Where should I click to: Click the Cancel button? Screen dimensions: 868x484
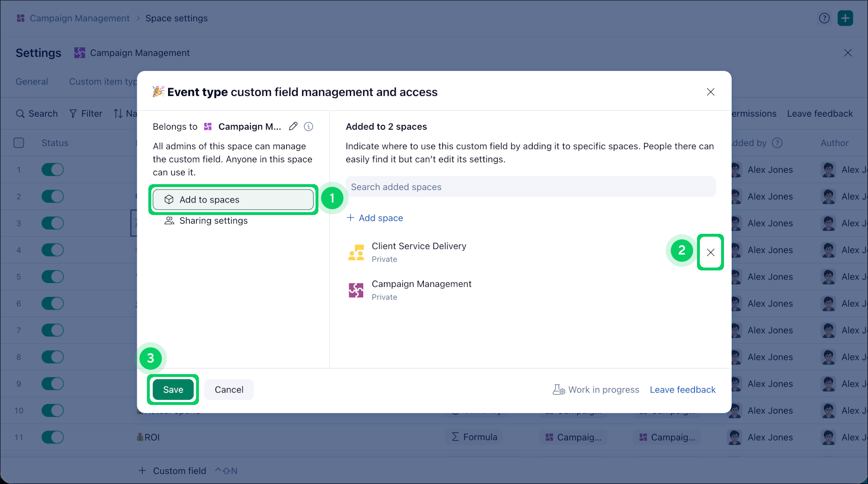(x=229, y=390)
